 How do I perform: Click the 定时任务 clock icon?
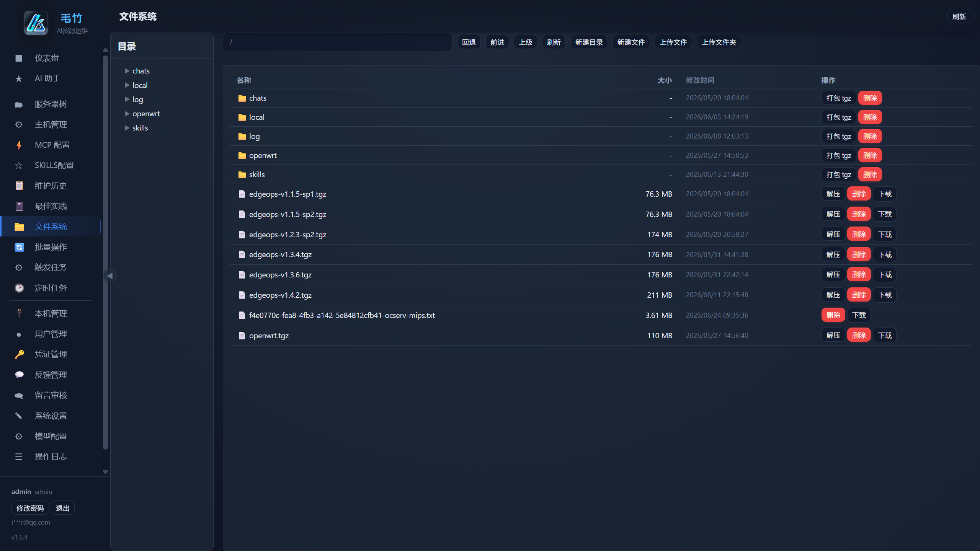tap(19, 288)
